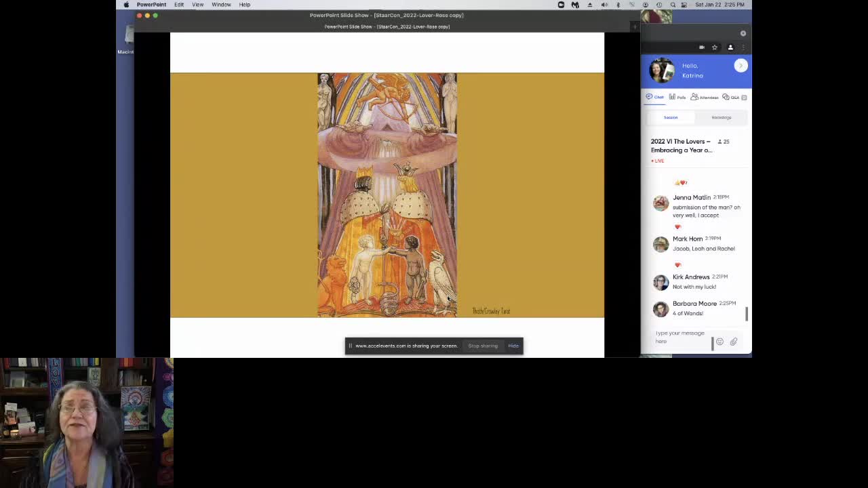Open the PowerPoint application menu

(151, 5)
